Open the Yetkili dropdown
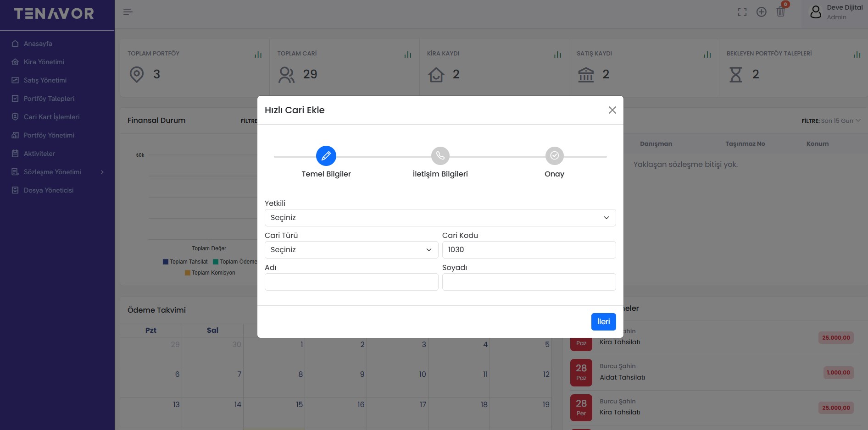The image size is (868, 430). (440, 218)
